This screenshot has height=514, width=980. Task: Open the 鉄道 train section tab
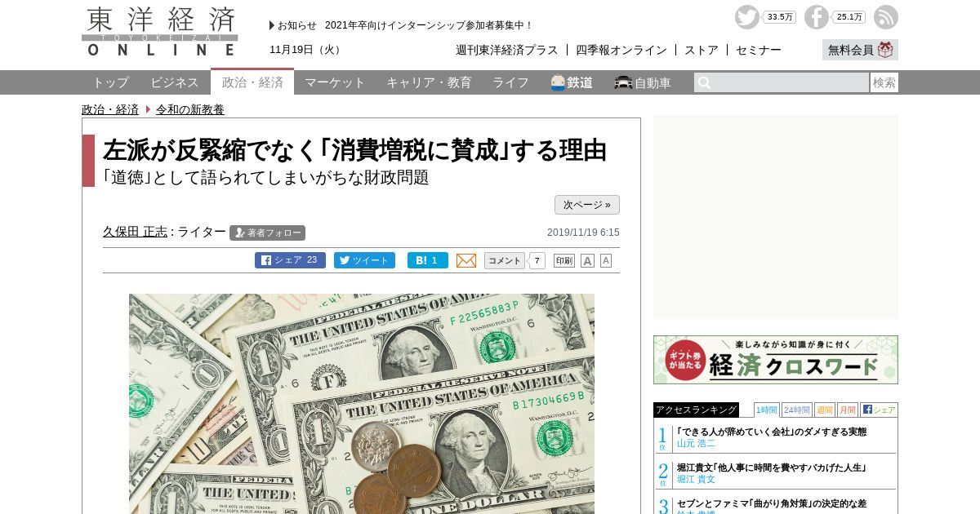572,82
